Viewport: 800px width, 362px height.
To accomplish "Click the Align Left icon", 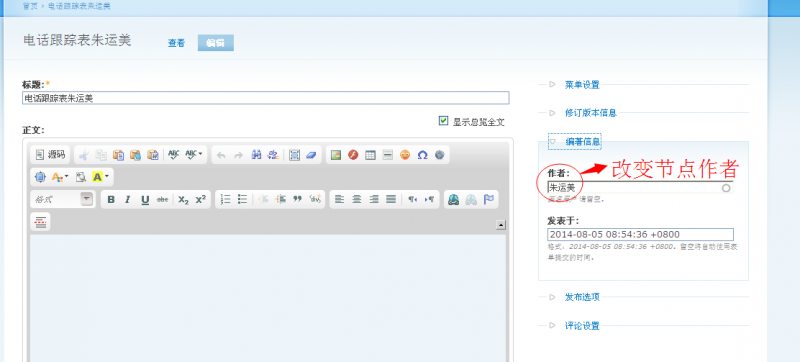I will coord(339,200).
